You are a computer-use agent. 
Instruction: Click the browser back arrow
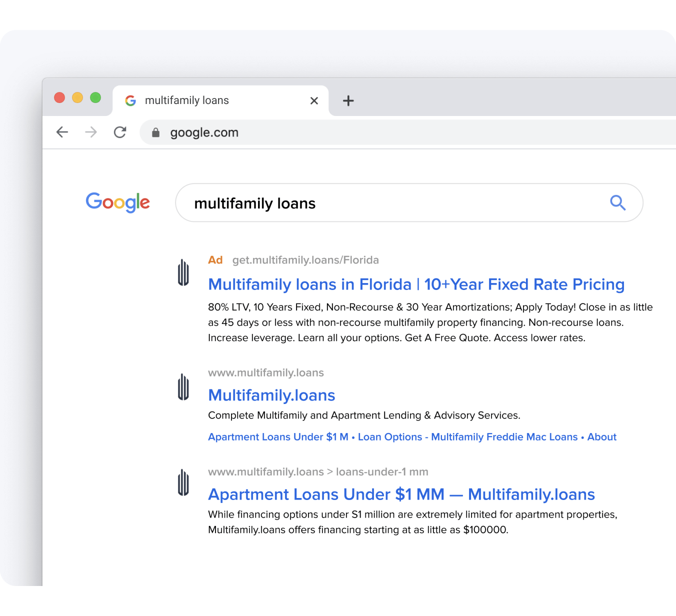pyautogui.click(x=62, y=132)
